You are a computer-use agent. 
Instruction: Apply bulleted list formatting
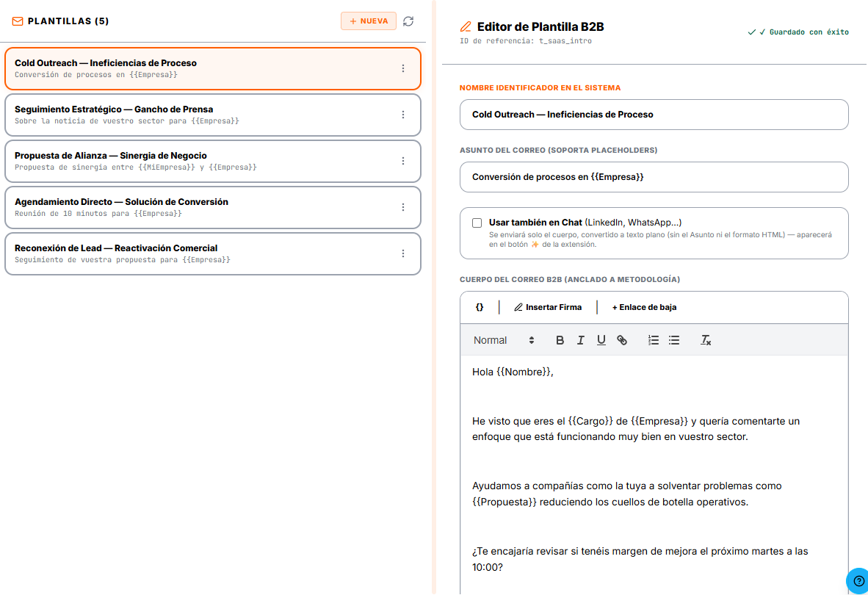point(673,340)
